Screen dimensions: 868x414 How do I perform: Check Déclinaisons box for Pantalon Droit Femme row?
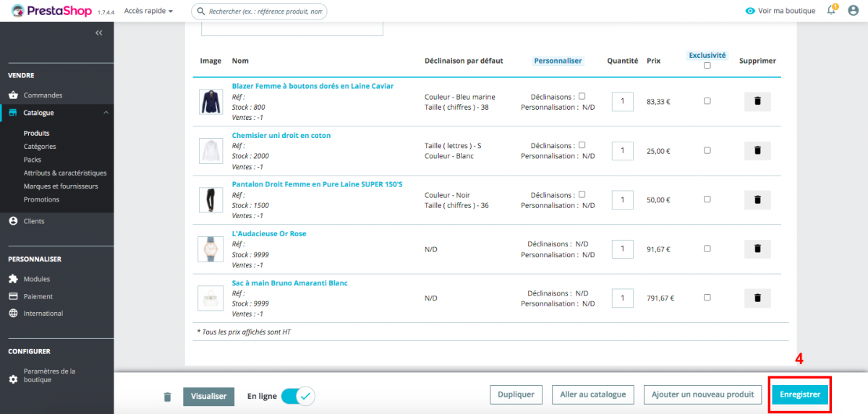[582, 194]
